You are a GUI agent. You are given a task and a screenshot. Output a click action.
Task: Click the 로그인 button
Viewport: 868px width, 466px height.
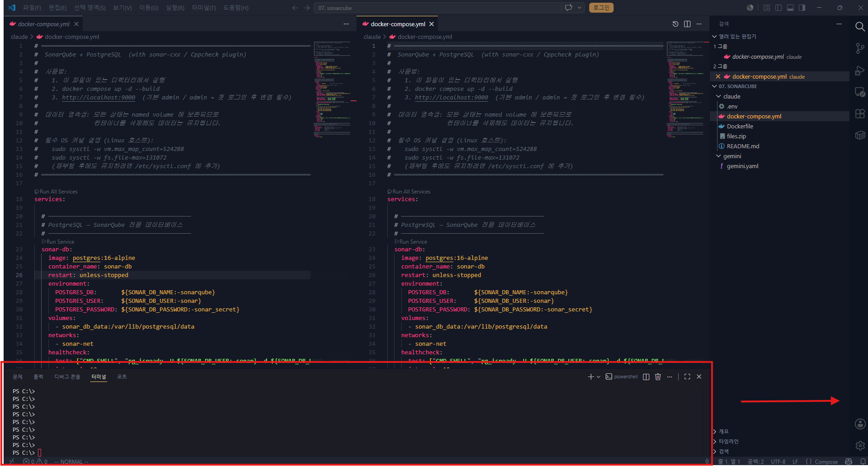[601, 8]
